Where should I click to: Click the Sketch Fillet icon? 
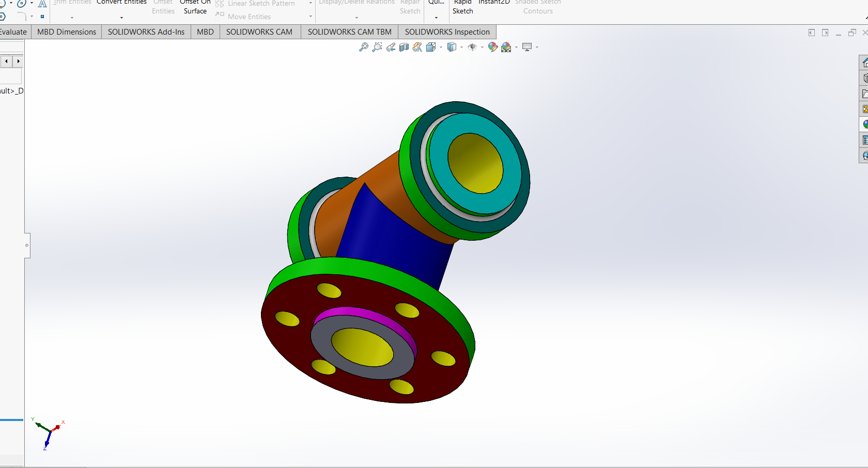coord(22,17)
